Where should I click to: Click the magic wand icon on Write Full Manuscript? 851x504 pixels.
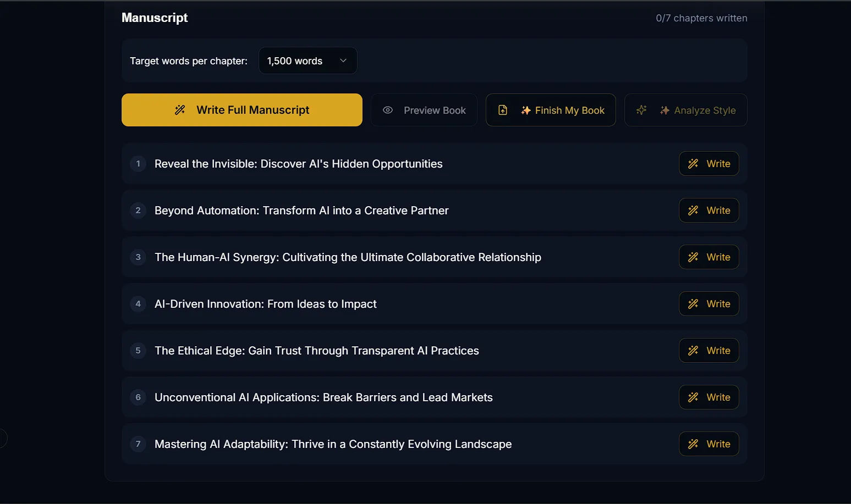click(x=180, y=110)
